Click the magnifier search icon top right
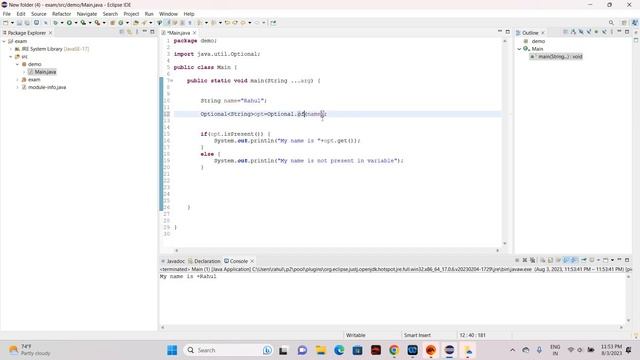The width and height of the screenshot is (640, 360). 611,23
